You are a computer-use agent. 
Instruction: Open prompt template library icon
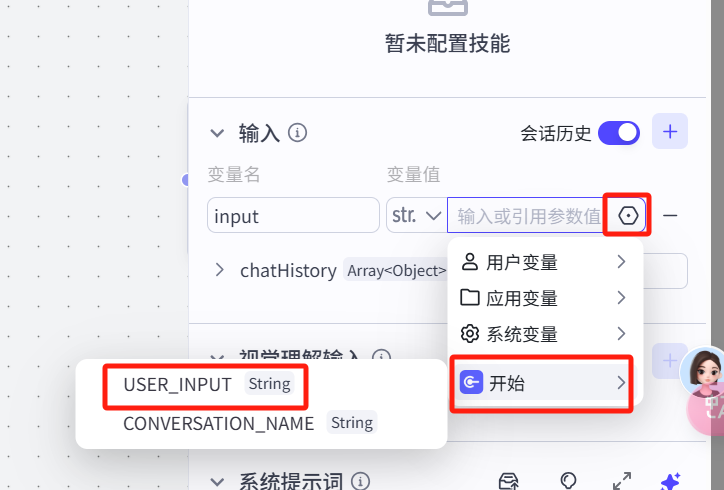pyautogui.click(x=508, y=481)
